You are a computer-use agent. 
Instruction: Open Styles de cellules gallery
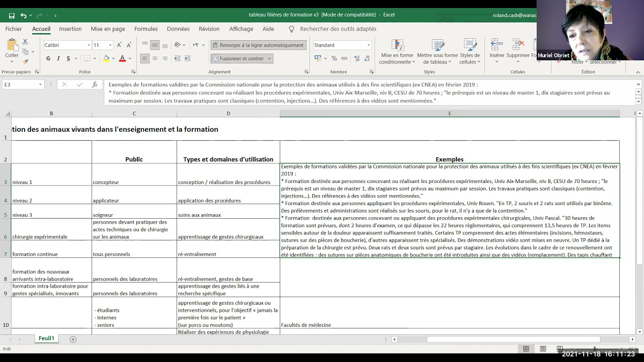[470, 52]
